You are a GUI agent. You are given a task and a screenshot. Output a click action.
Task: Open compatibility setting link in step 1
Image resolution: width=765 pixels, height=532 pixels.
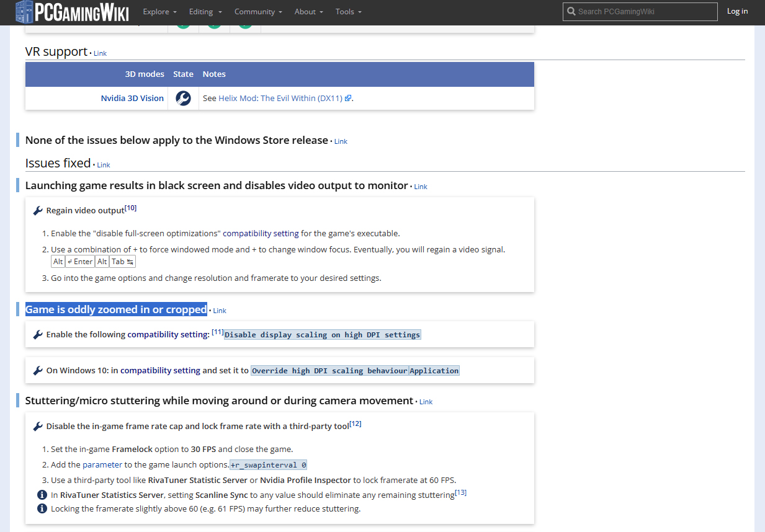tap(261, 234)
